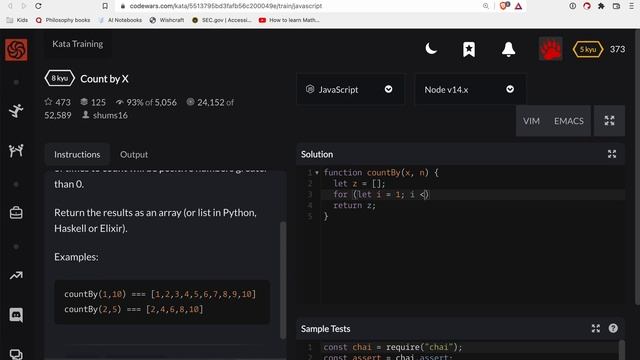Screen dimensions: 640x360
Task: Go forward with the browser arrow
Action: (x=23, y=6)
